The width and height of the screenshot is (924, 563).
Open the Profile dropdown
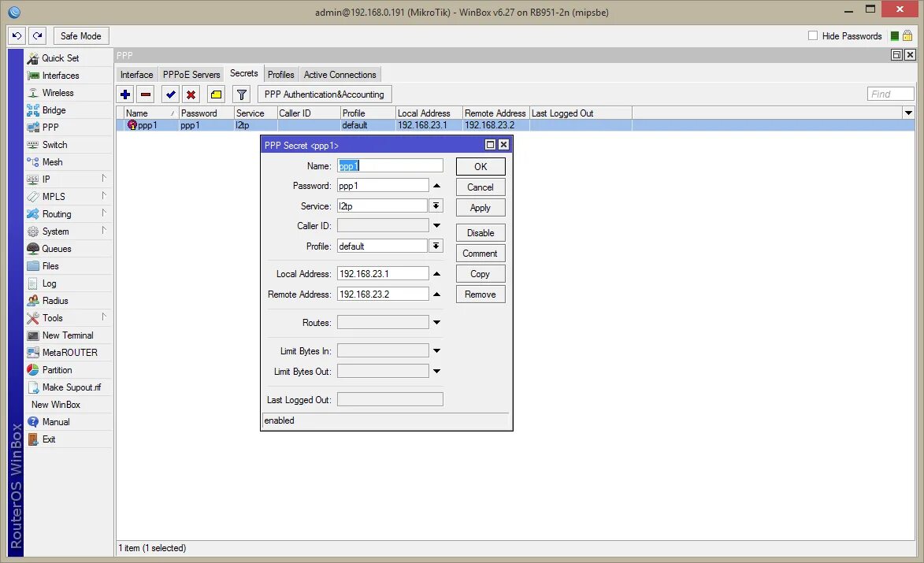436,246
